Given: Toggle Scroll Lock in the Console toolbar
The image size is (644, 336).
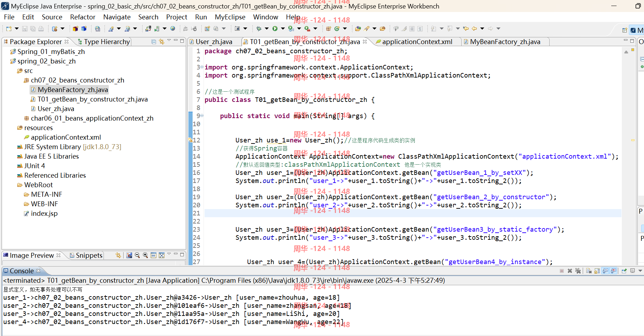Looking at the screenshot, I should click(x=597, y=271).
